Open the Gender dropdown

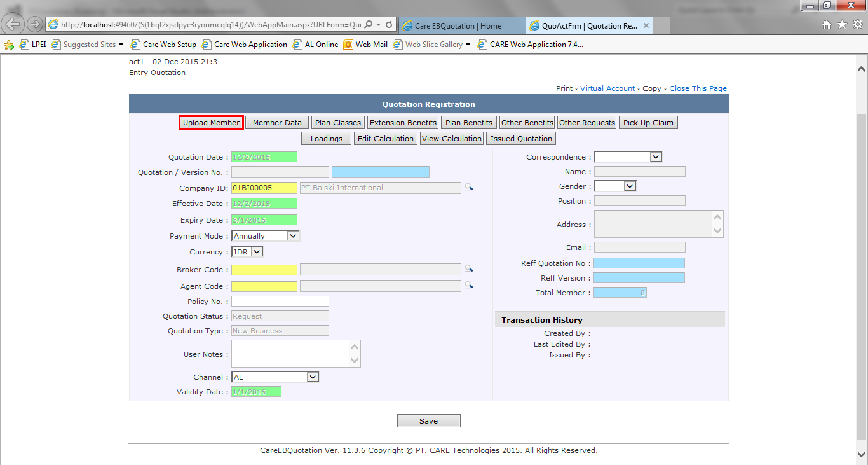629,186
